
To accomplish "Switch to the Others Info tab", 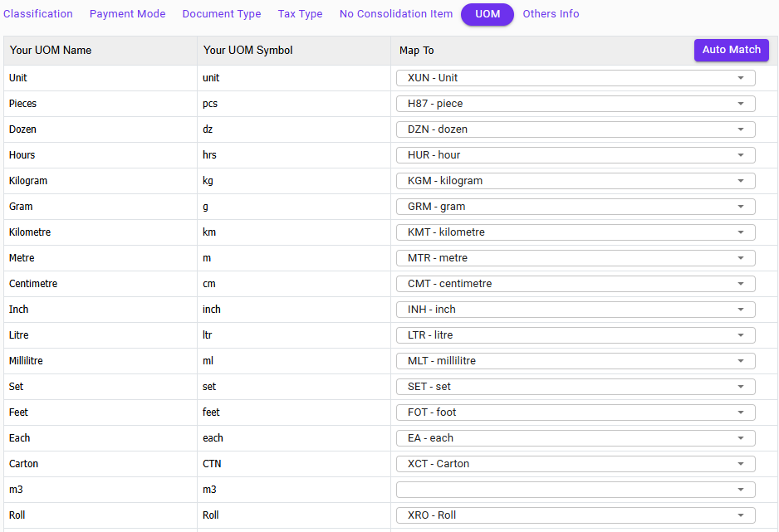I will pyautogui.click(x=551, y=14).
